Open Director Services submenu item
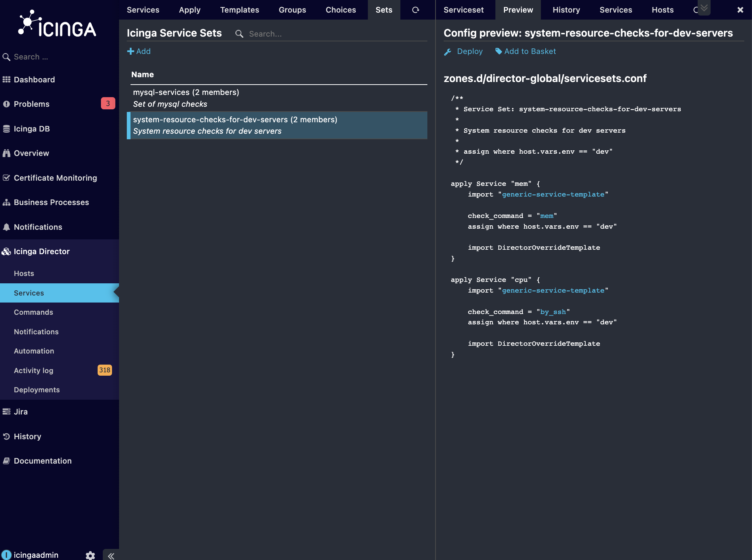This screenshot has height=560, width=752. pos(60,293)
